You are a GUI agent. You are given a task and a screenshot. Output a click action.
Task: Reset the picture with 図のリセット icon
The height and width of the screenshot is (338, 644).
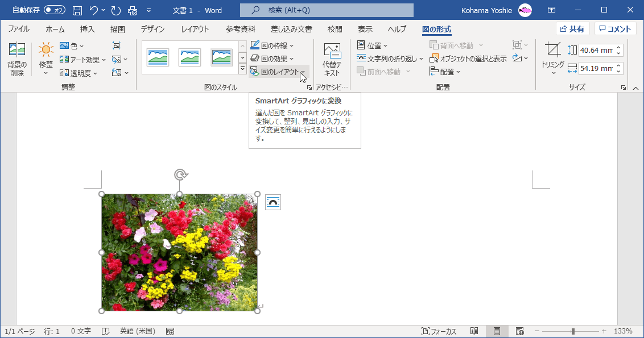(x=115, y=73)
